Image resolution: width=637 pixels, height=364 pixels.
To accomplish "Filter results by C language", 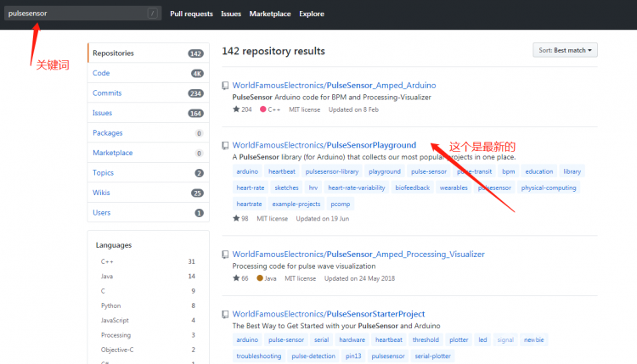I will (149, 291).
